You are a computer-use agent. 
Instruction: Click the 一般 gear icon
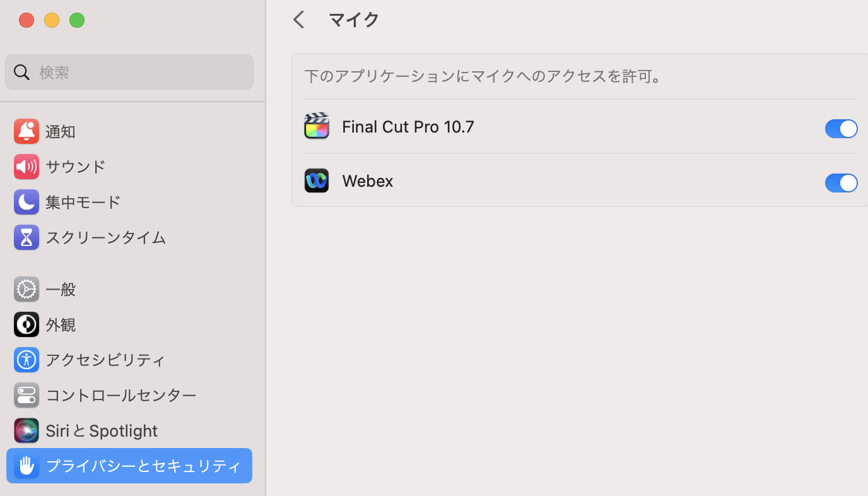click(x=26, y=289)
